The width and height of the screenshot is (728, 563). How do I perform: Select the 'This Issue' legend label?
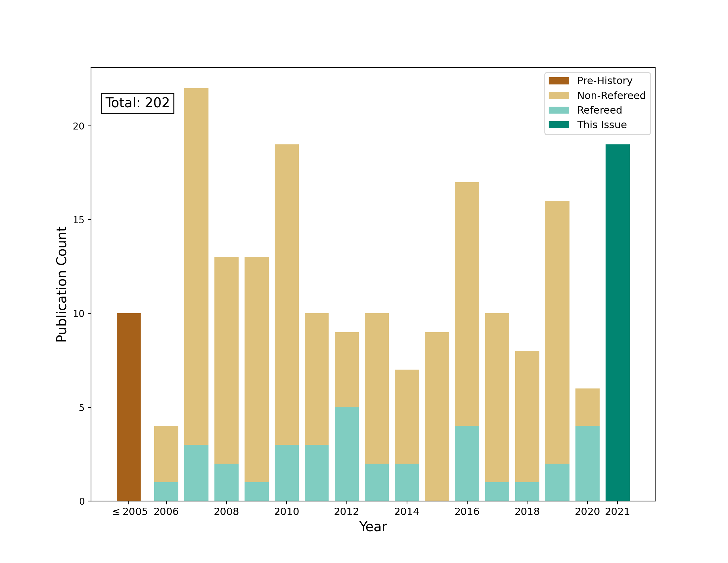click(x=602, y=125)
